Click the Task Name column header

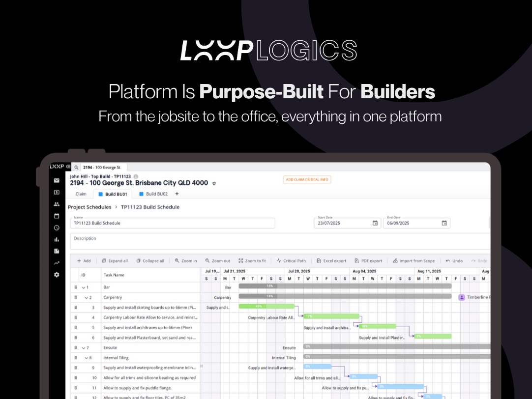coord(114,275)
